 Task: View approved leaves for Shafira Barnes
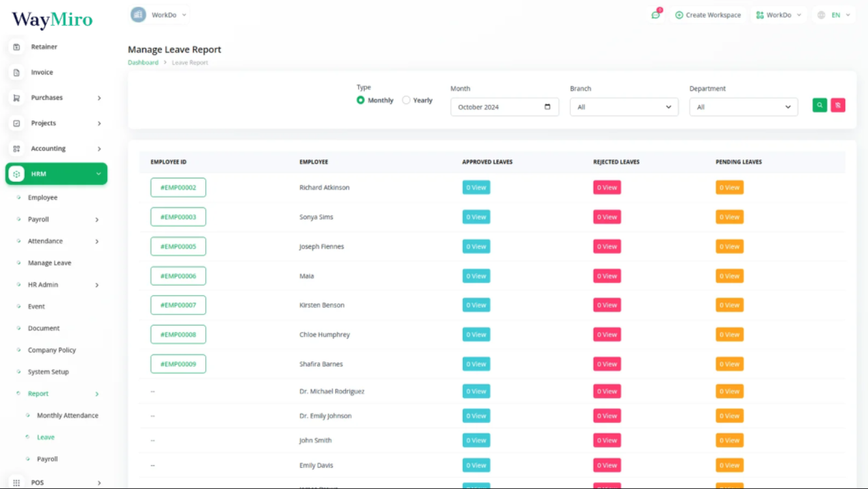click(x=476, y=364)
